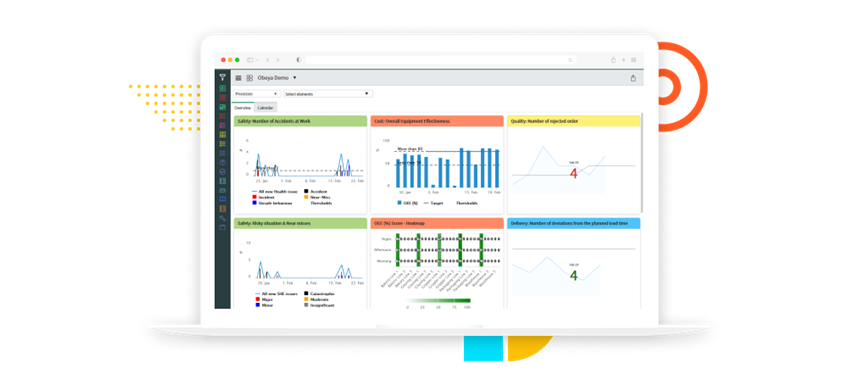Click the yellow grid icon in sidebar
The image size is (860, 375).
click(223, 134)
